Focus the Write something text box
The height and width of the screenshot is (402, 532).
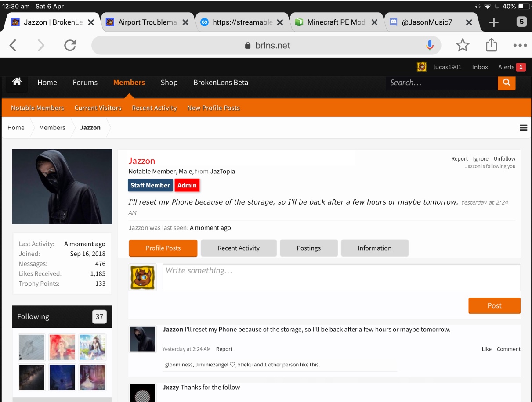coord(341,277)
